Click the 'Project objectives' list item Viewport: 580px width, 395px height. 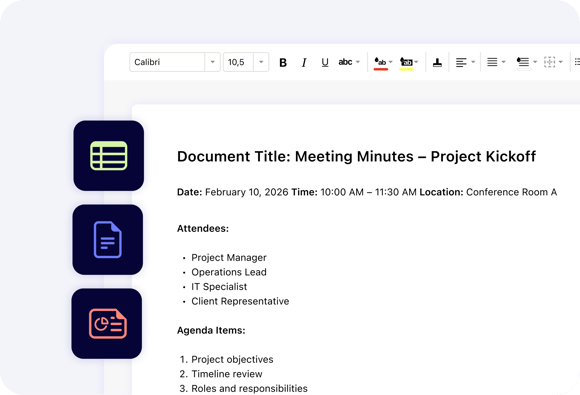pyautogui.click(x=232, y=359)
